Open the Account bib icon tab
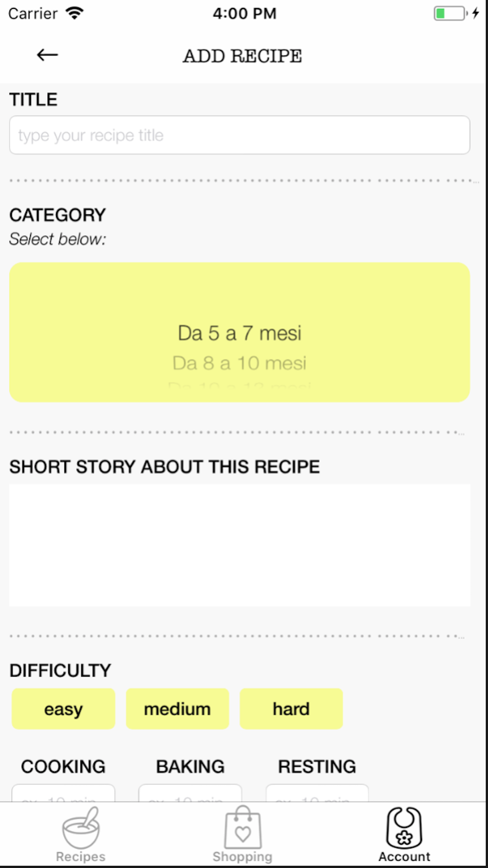488x868 pixels. 404,827
